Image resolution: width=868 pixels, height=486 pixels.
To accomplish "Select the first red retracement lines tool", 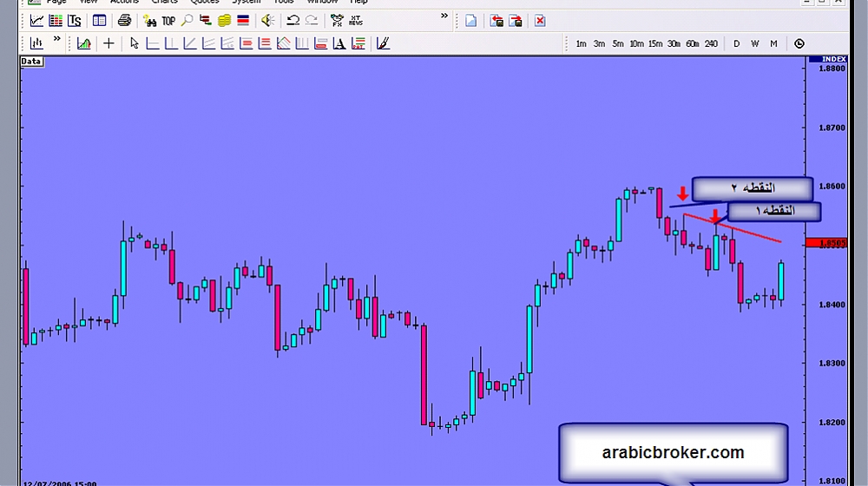I will click(x=246, y=43).
